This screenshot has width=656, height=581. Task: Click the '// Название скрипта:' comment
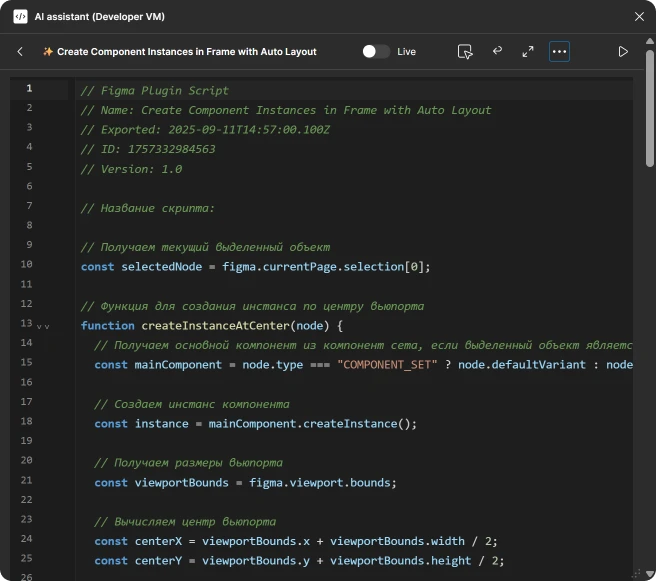coord(147,208)
